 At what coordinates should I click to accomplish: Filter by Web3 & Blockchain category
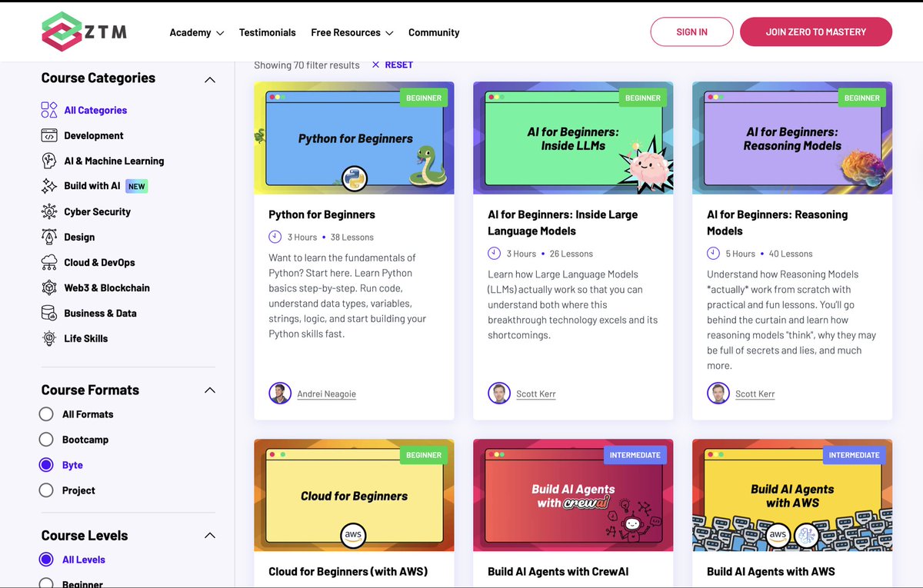tap(107, 287)
